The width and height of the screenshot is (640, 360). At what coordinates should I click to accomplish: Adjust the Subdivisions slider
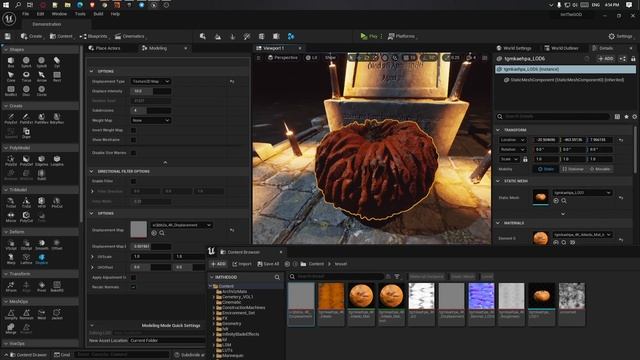(x=151, y=111)
